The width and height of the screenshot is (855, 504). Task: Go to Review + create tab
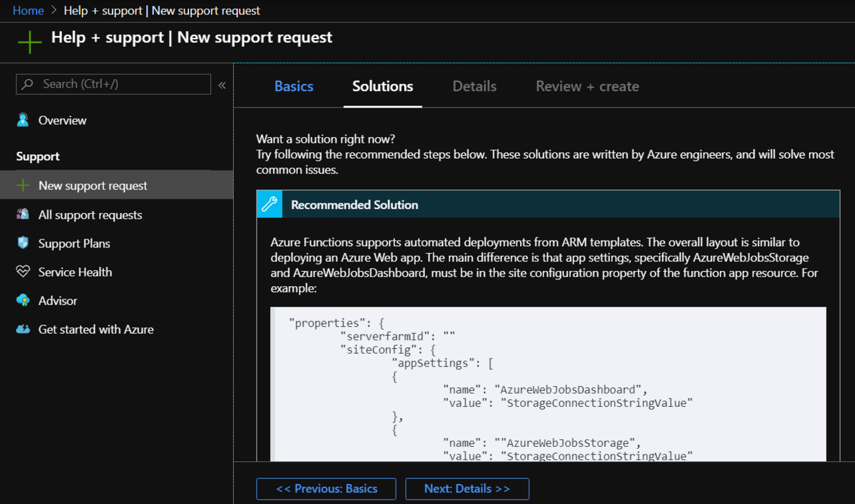(x=587, y=86)
